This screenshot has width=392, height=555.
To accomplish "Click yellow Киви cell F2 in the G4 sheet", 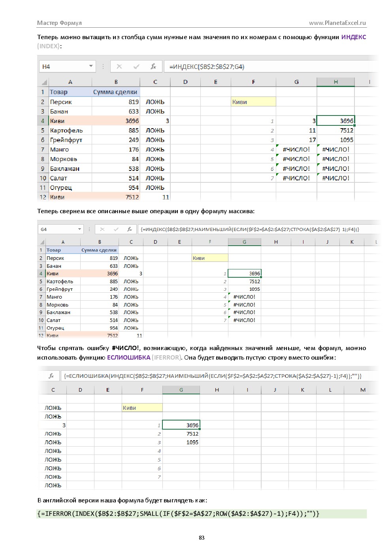I will tap(210, 258).
